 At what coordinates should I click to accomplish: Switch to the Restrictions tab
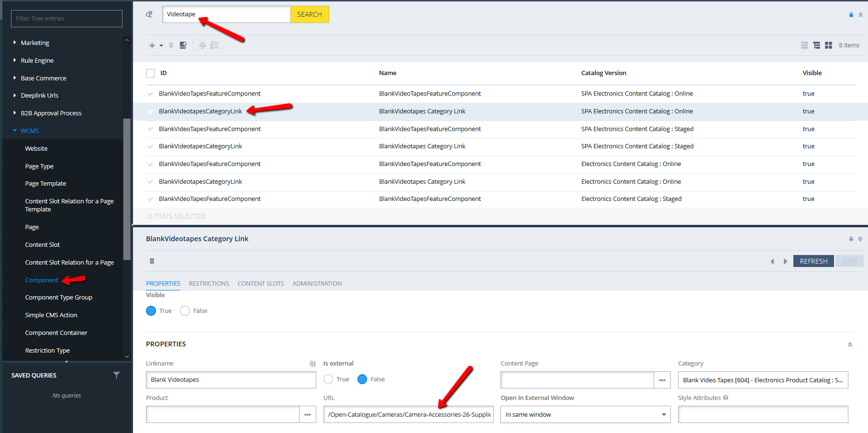coord(209,283)
